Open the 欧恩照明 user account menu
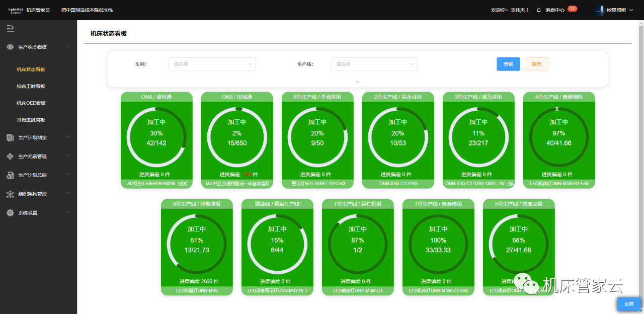The height and width of the screenshot is (314, 644). 614,10
